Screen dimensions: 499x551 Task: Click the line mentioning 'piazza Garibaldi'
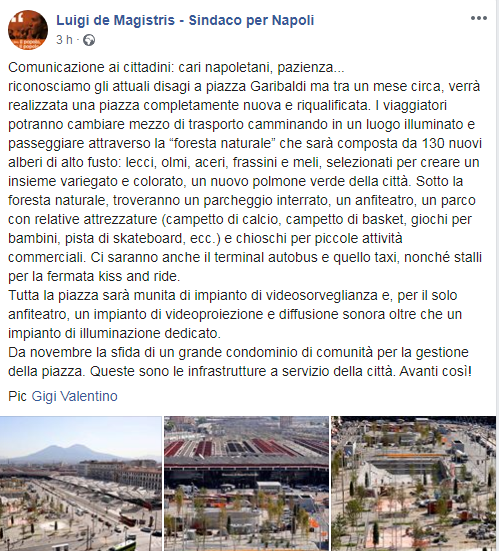244,86
